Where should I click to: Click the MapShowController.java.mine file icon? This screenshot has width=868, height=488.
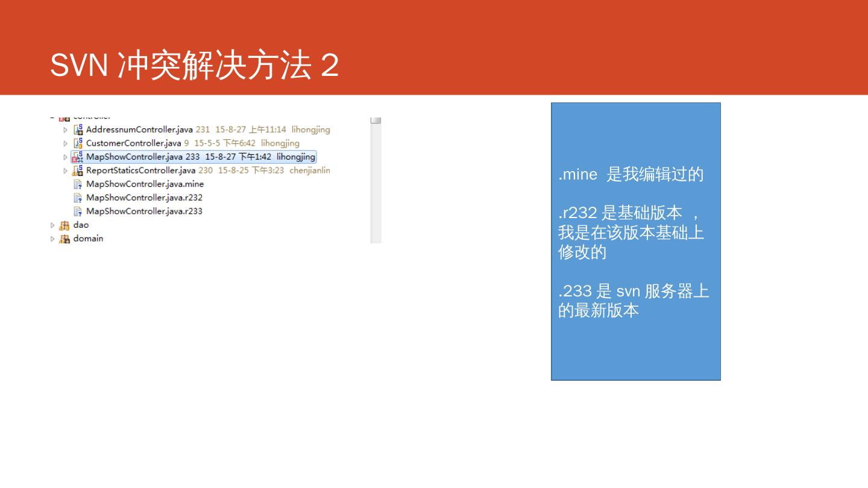pyautogui.click(x=78, y=184)
